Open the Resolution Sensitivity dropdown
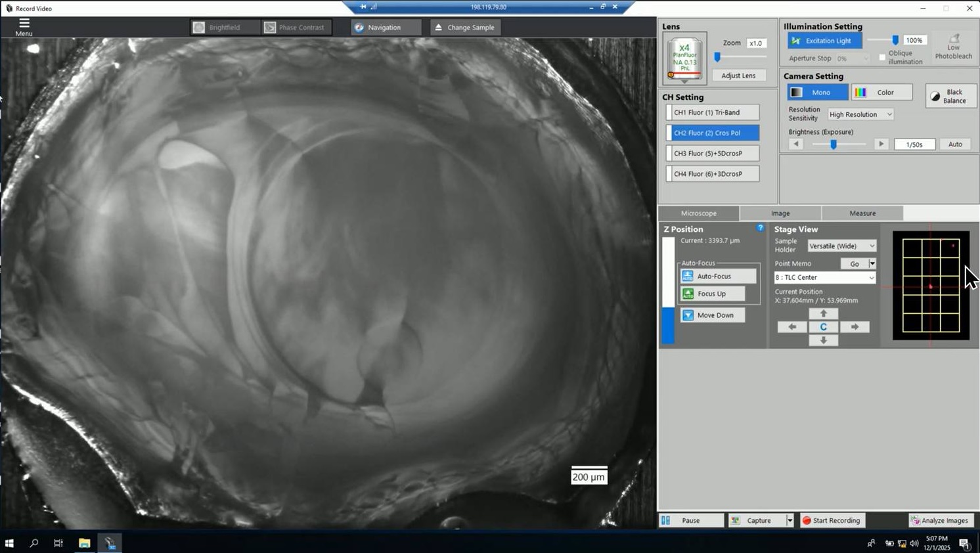The image size is (980, 553). (860, 114)
